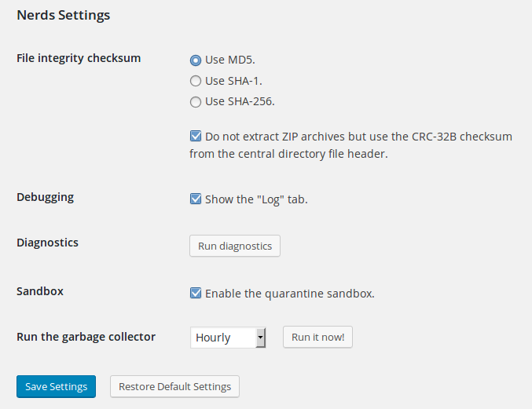Click the "Sandbox" row label
532x409 pixels.
40,290
